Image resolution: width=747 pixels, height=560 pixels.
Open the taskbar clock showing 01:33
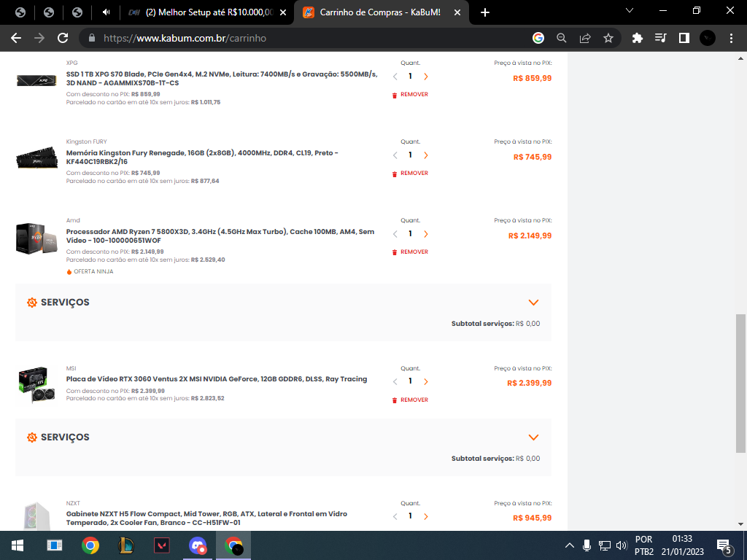point(682,545)
